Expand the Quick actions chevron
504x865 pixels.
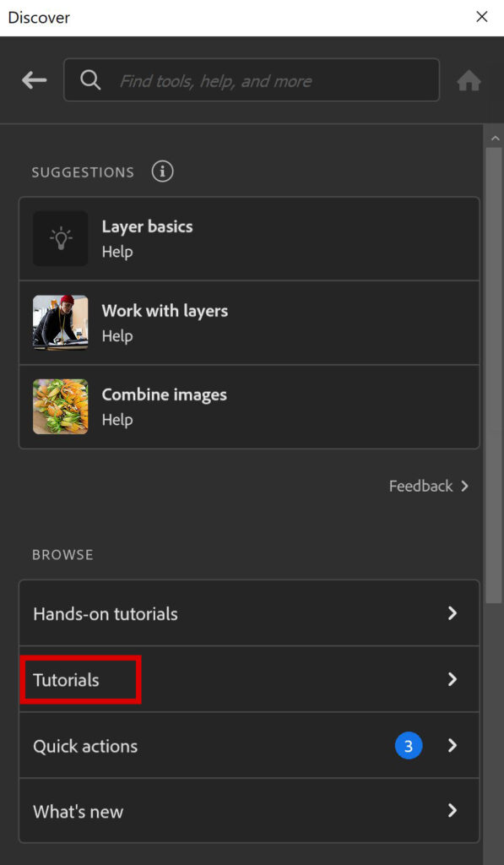coord(453,746)
